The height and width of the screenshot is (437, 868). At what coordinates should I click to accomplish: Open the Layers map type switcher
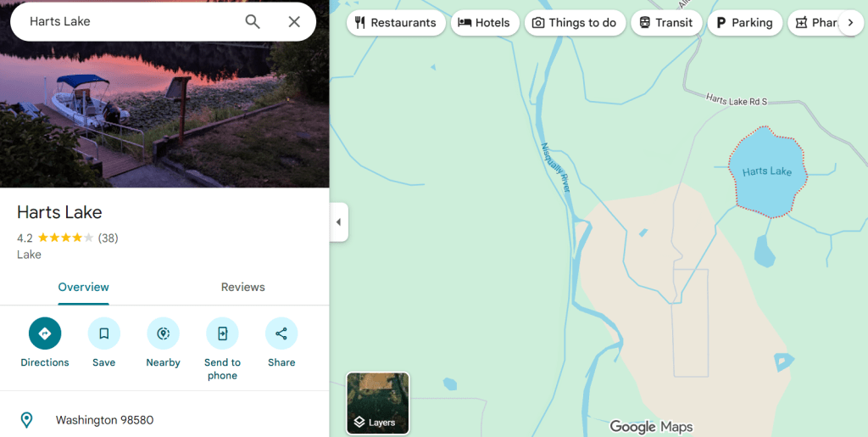[378, 403]
